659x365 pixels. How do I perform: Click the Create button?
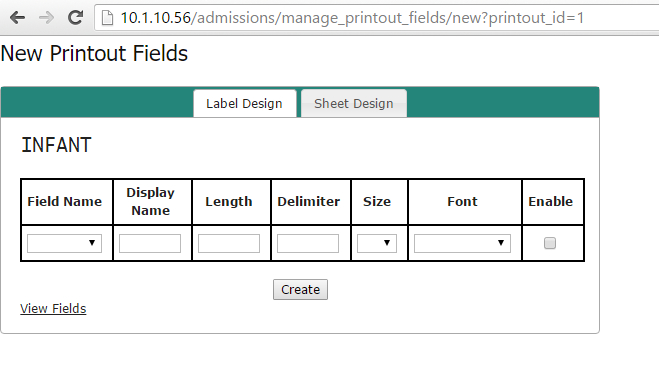[x=301, y=290]
